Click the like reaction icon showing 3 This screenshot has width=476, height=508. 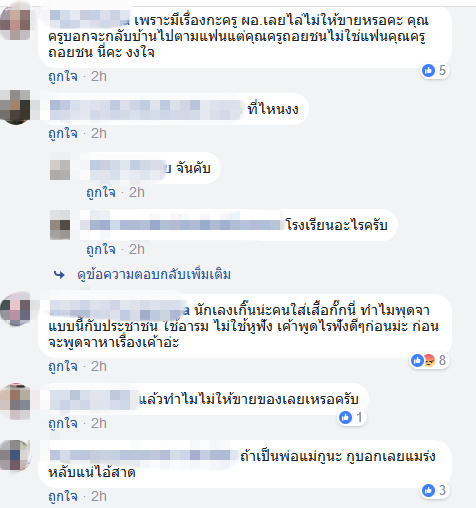point(428,490)
